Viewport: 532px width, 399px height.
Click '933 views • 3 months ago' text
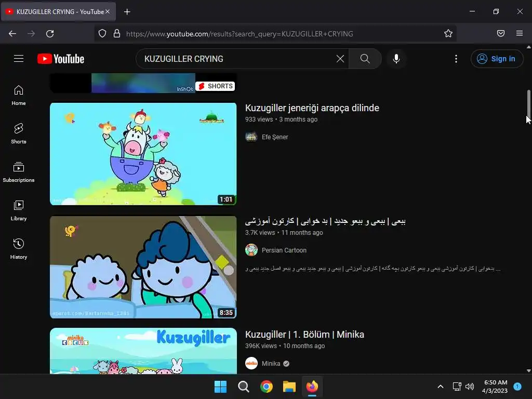(281, 119)
